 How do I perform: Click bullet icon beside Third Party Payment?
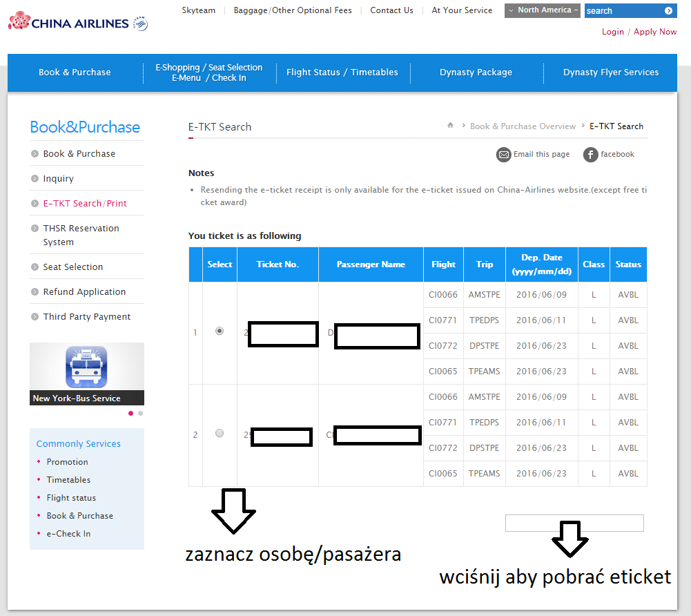point(35,316)
